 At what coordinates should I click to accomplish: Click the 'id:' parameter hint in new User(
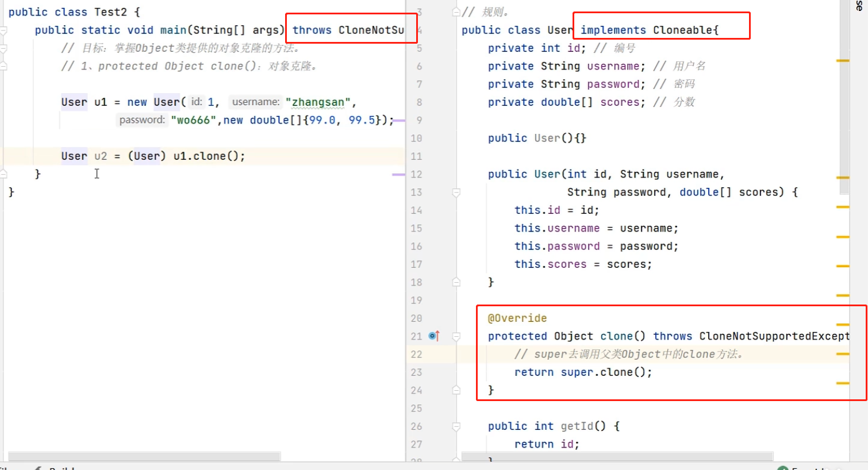(197, 102)
